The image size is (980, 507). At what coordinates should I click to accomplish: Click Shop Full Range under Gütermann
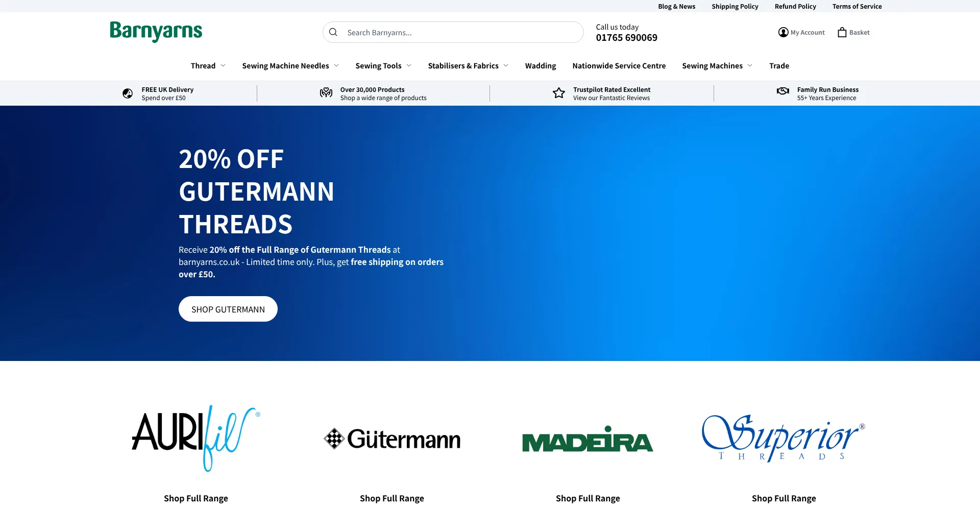392,498
